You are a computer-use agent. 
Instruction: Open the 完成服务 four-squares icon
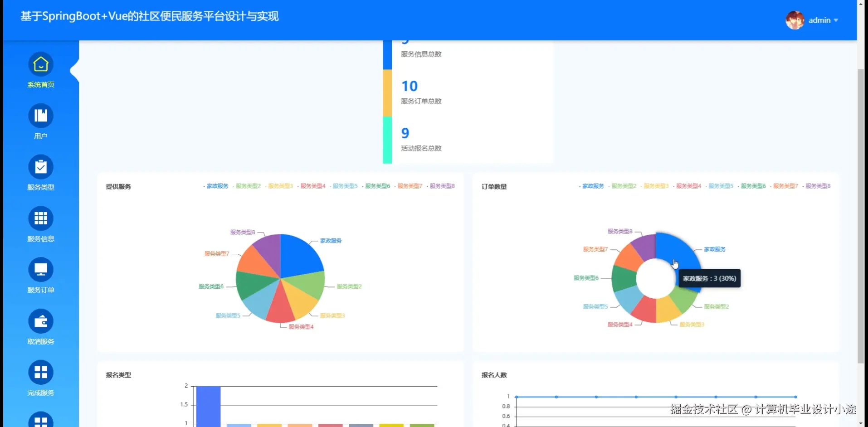tap(41, 373)
